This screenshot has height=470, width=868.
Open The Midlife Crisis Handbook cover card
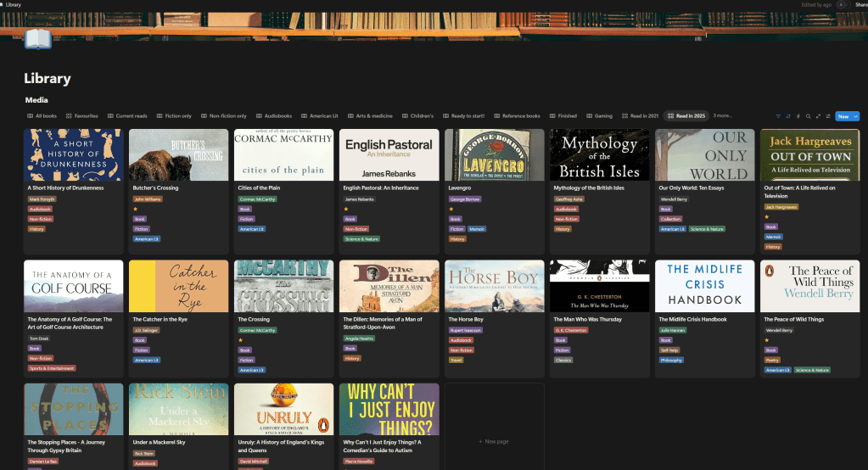[705, 286]
